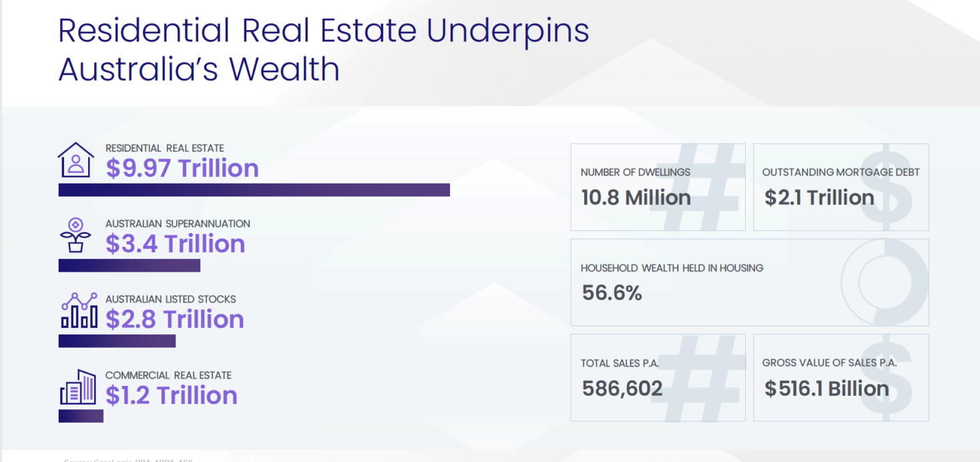Select the $1.2 Trillion commercial bar
980x462 pixels.
(x=81, y=416)
